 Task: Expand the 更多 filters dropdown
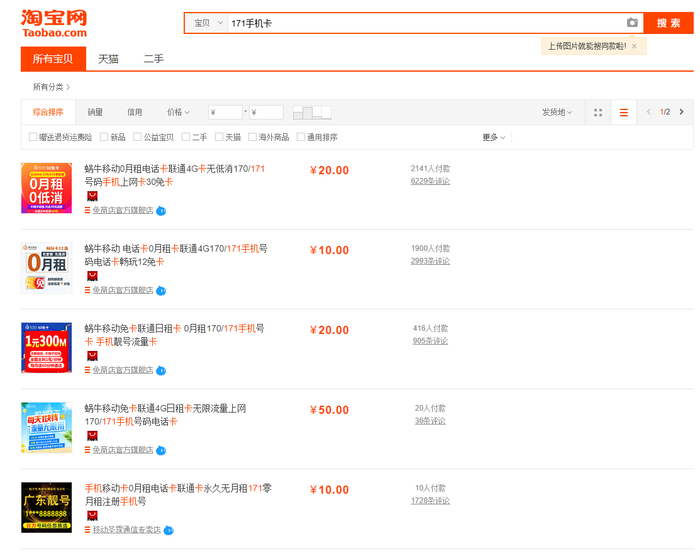tap(493, 137)
